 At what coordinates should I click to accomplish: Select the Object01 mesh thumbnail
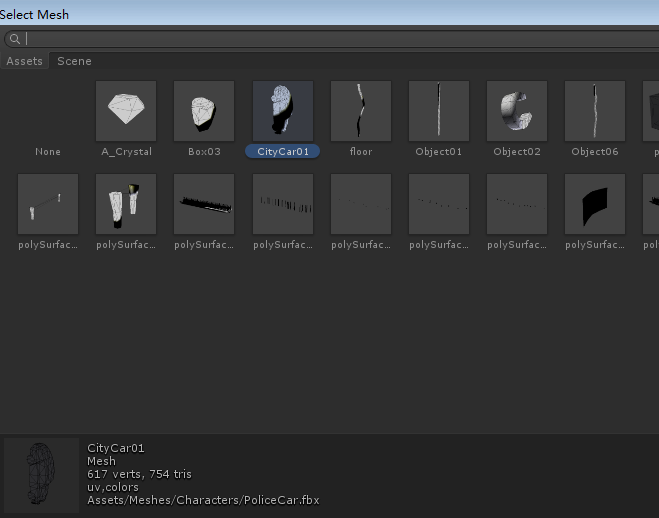(439, 111)
